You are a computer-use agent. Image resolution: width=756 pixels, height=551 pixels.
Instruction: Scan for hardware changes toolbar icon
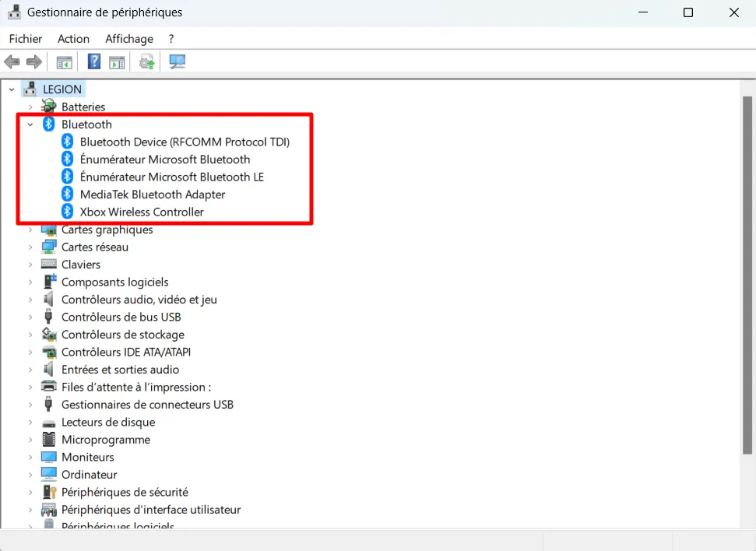pyautogui.click(x=177, y=61)
